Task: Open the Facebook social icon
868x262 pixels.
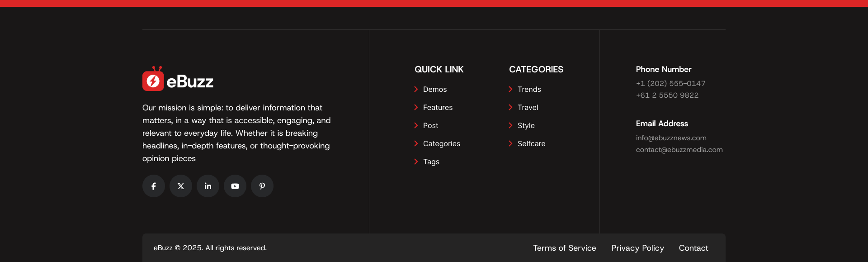Action: [x=154, y=186]
